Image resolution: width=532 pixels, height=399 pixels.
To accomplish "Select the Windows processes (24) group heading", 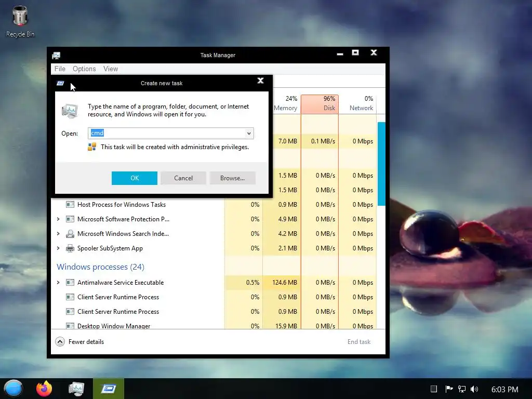I will click(x=100, y=267).
